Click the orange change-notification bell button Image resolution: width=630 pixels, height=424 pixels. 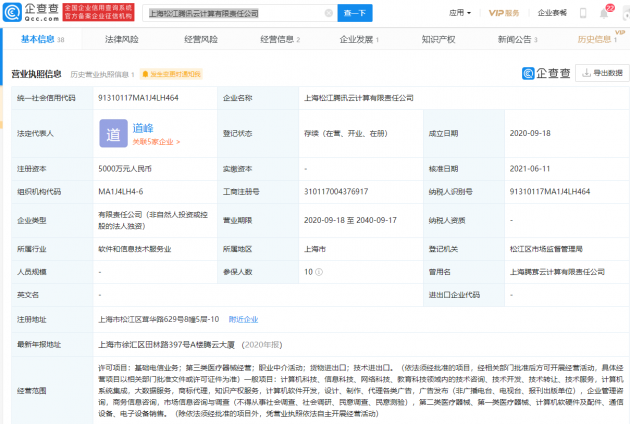(x=172, y=74)
